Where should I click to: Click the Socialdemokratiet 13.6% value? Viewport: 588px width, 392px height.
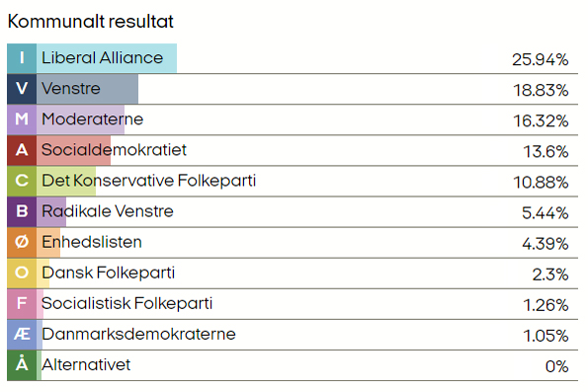(x=546, y=152)
